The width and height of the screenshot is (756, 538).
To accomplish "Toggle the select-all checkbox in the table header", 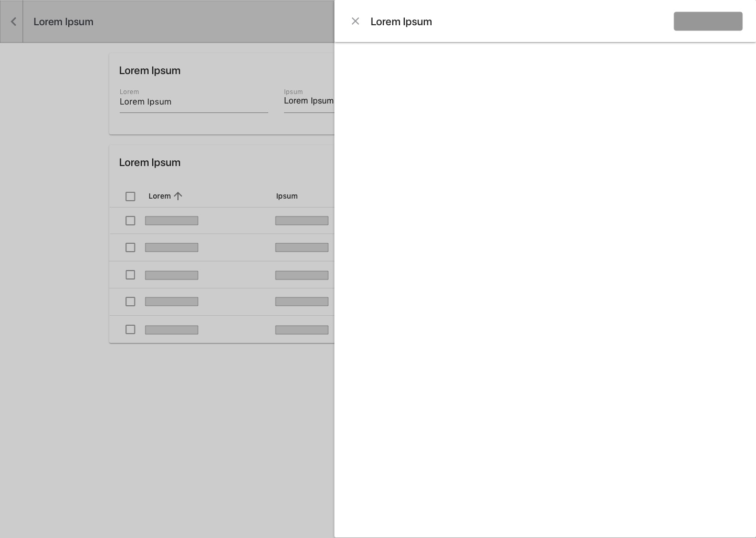I will [130, 196].
